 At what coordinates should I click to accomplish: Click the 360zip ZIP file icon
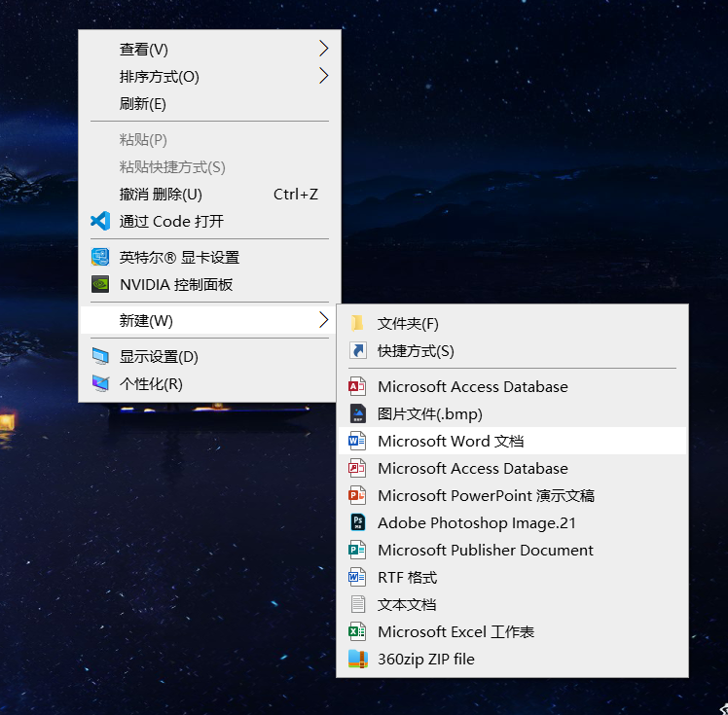tap(357, 659)
